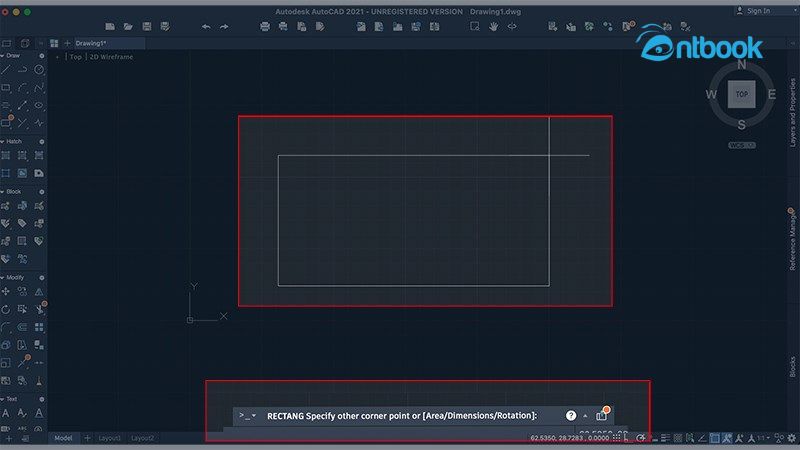Collapse the Hatch tool group
This screenshot has width=800, height=450.
click(3, 141)
